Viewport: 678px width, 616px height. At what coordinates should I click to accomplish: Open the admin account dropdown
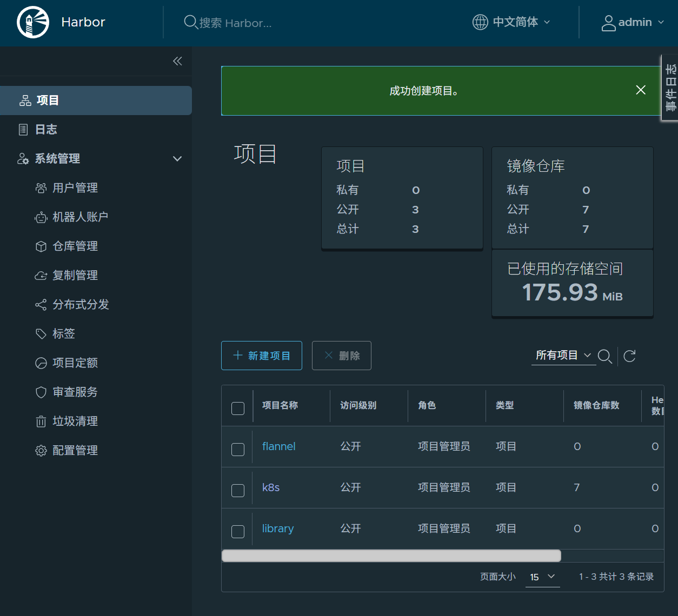click(x=633, y=22)
